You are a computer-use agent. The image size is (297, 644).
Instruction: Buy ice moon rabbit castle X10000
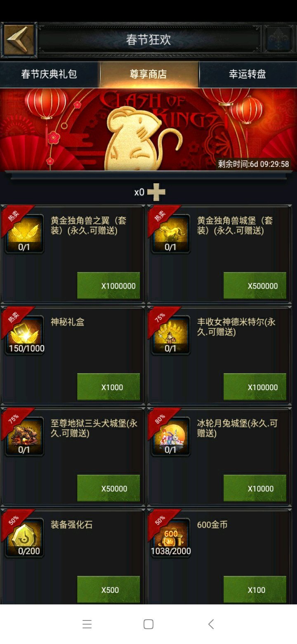(255, 488)
